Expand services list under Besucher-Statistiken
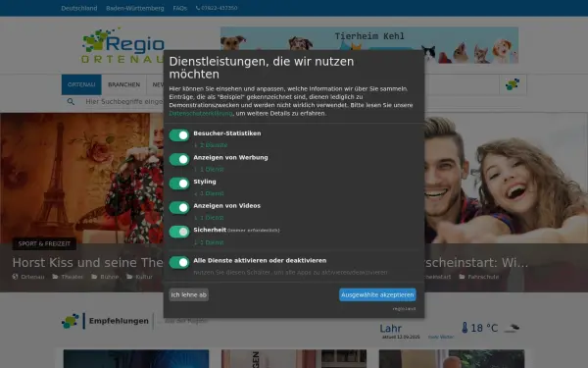Viewport: 588px width, 368px height. pos(211,145)
